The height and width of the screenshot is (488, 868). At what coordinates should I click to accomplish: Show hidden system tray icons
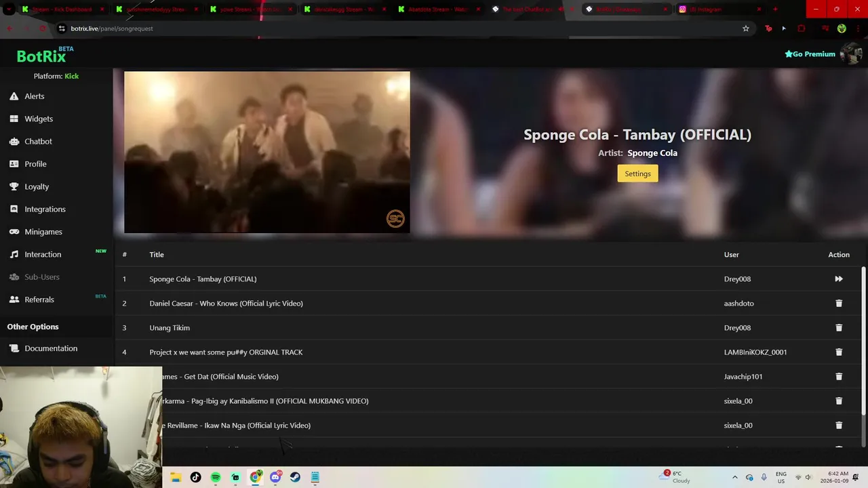(735, 477)
